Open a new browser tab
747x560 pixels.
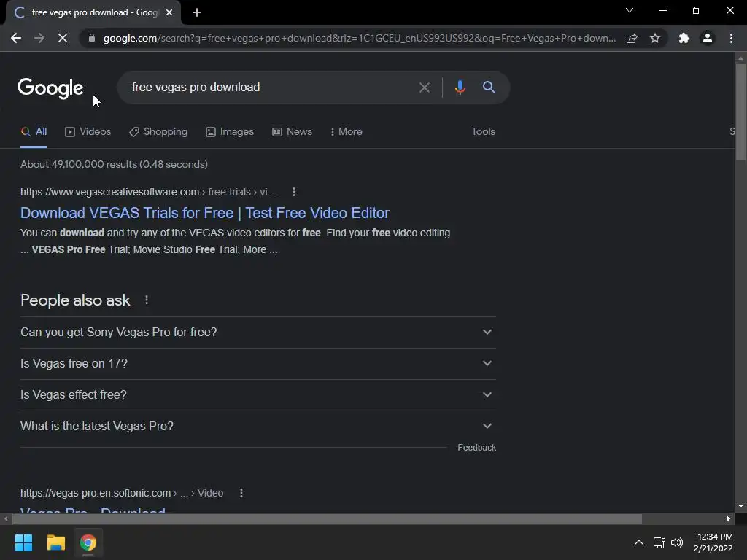(197, 12)
